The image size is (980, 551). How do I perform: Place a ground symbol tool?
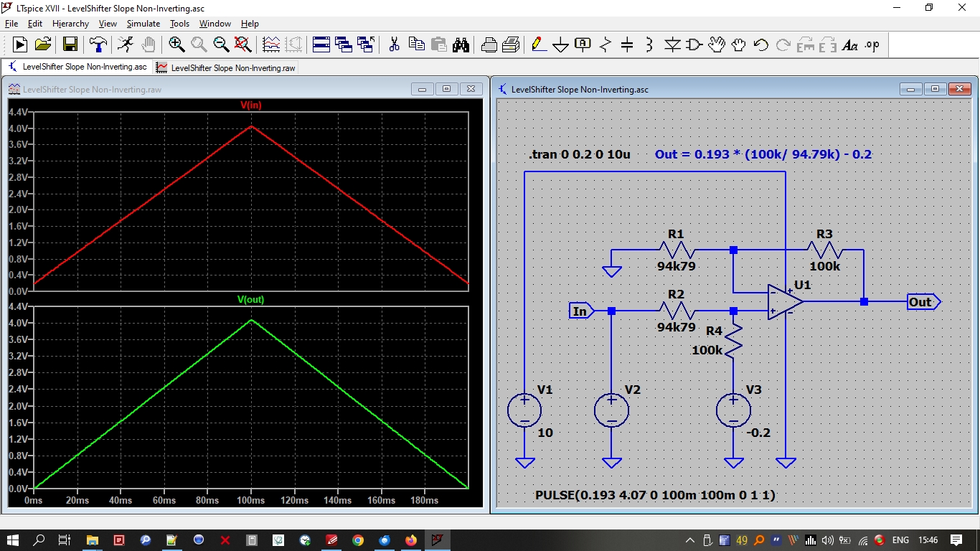560,45
